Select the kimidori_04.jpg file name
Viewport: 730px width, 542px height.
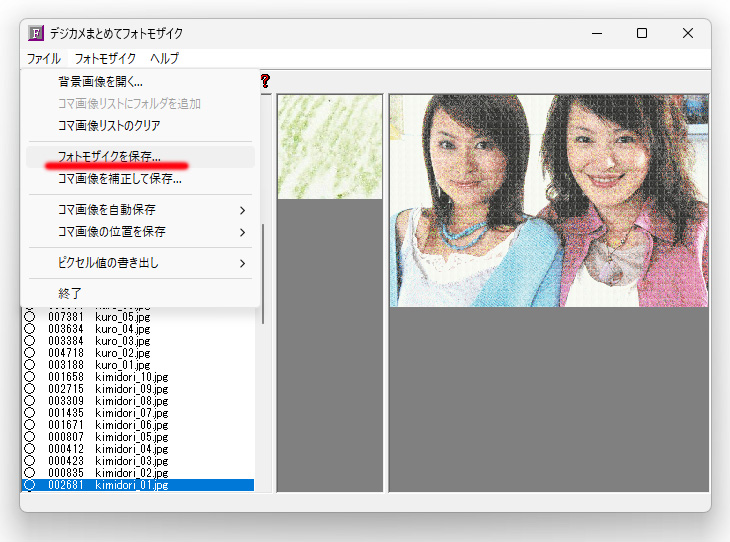pyautogui.click(x=132, y=449)
